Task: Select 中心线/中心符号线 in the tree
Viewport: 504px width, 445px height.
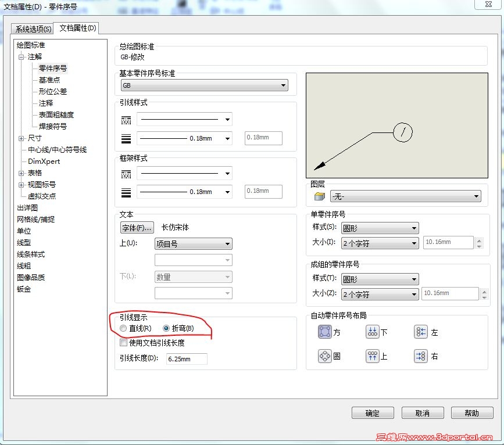Action: coord(57,149)
